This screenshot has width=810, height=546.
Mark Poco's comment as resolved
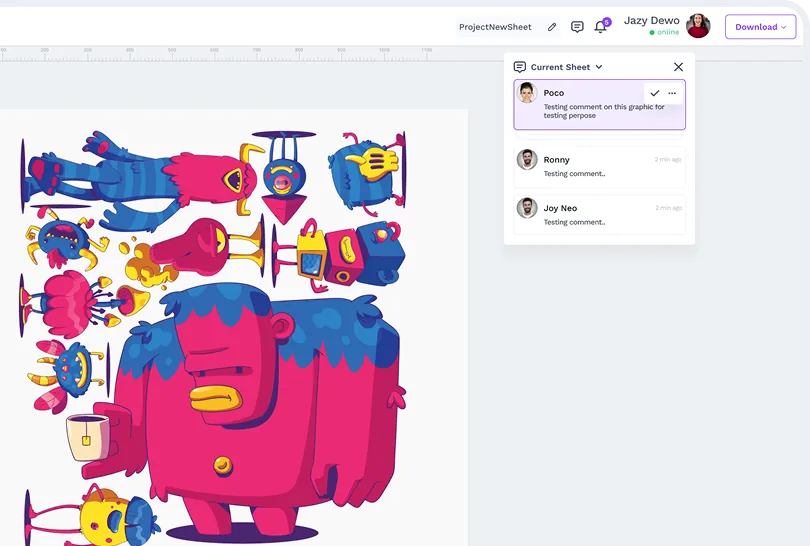tap(655, 93)
